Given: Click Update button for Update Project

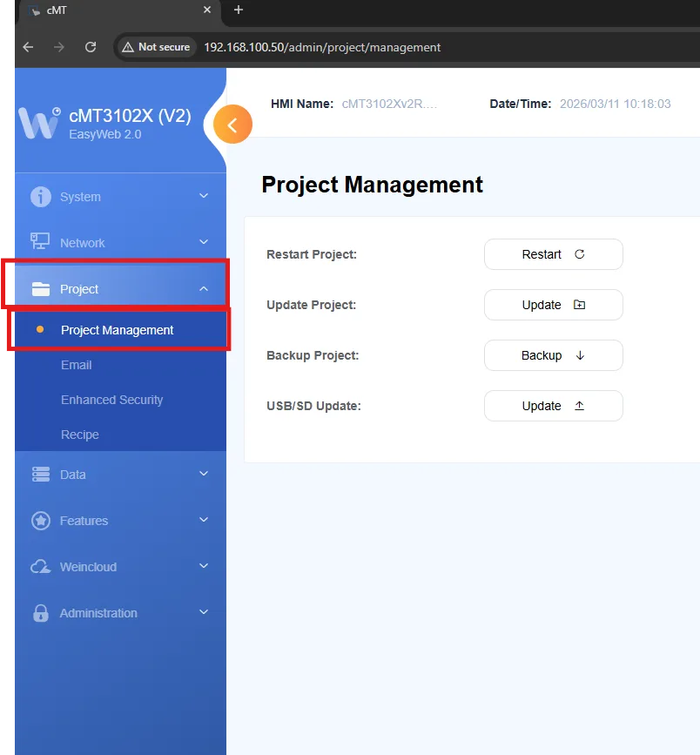Looking at the screenshot, I should pos(554,305).
